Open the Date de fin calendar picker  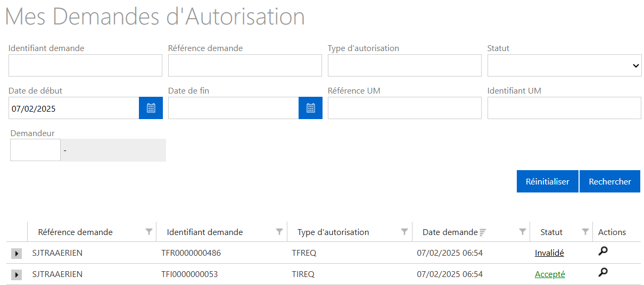[310, 108]
